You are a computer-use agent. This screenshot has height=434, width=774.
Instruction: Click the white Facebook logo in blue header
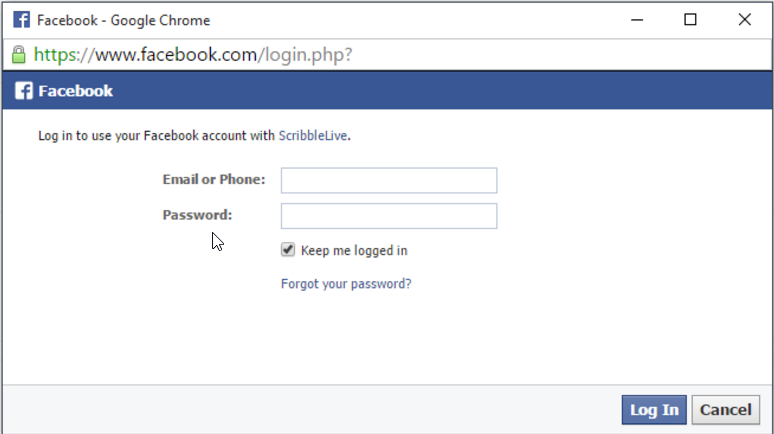(24, 91)
